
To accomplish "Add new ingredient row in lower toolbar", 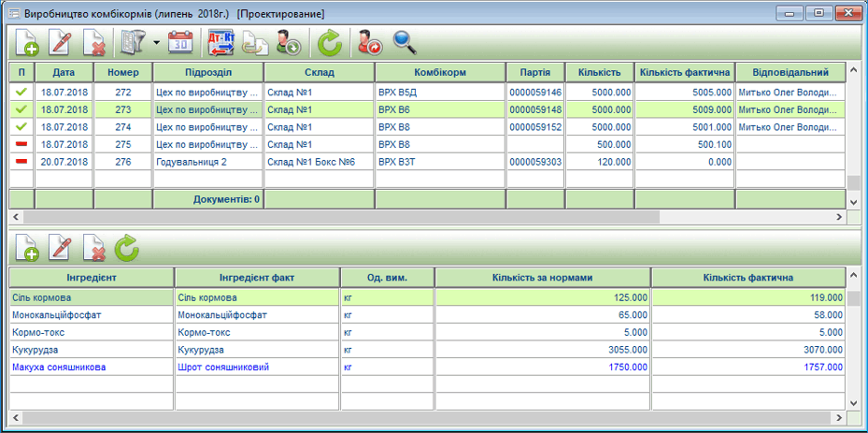I will coord(27,247).
